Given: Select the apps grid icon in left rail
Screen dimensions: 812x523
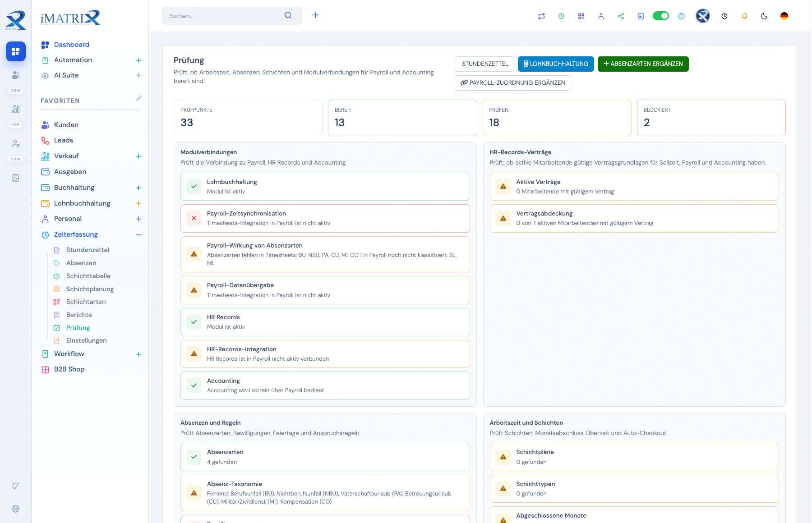Looking at the screenshot, I should 15,51.
